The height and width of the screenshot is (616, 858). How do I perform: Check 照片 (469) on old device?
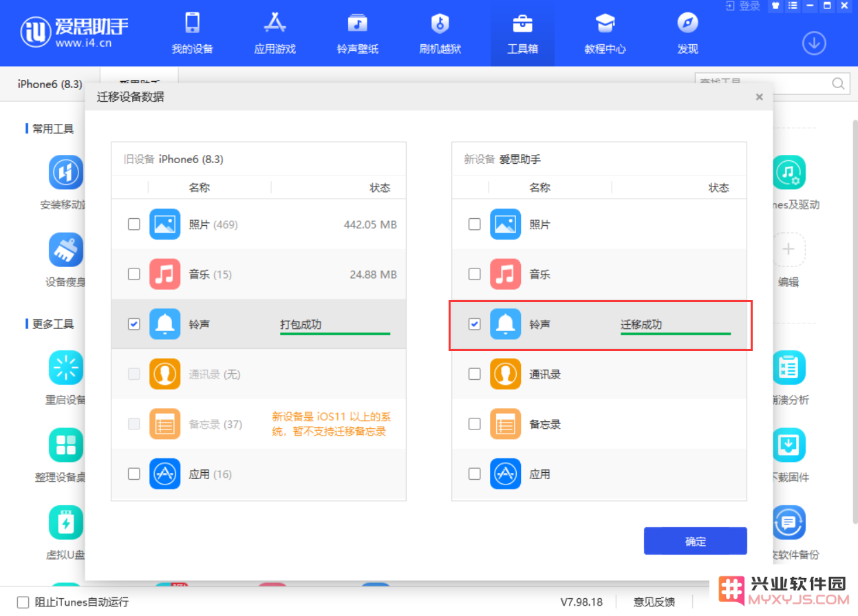134,224
